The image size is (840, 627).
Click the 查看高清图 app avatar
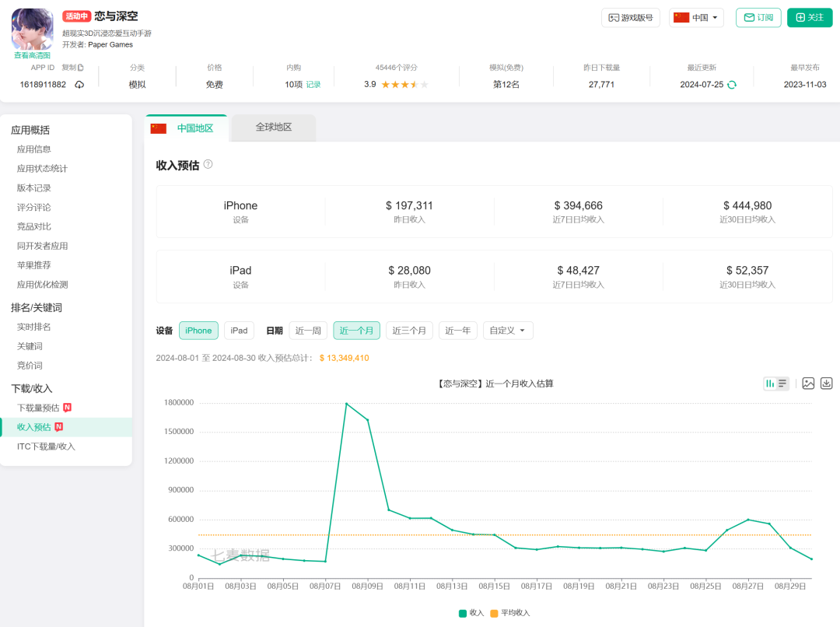[31, 30]
